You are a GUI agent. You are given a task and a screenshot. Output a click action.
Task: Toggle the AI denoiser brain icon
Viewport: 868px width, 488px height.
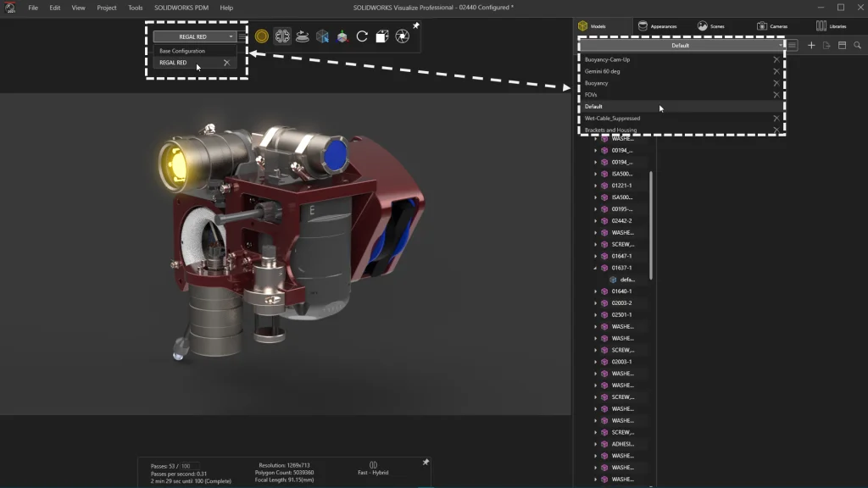(x=282, y=36)
